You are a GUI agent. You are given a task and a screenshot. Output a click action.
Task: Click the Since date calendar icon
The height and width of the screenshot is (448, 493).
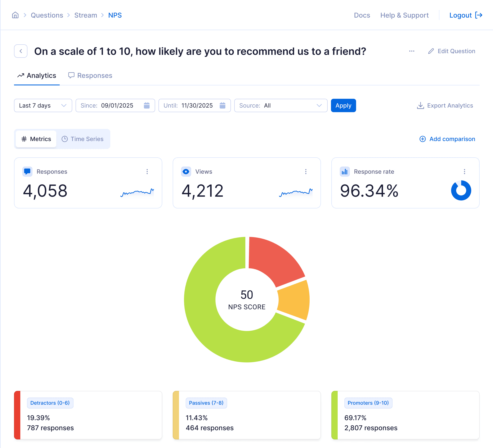pos(147,105)
